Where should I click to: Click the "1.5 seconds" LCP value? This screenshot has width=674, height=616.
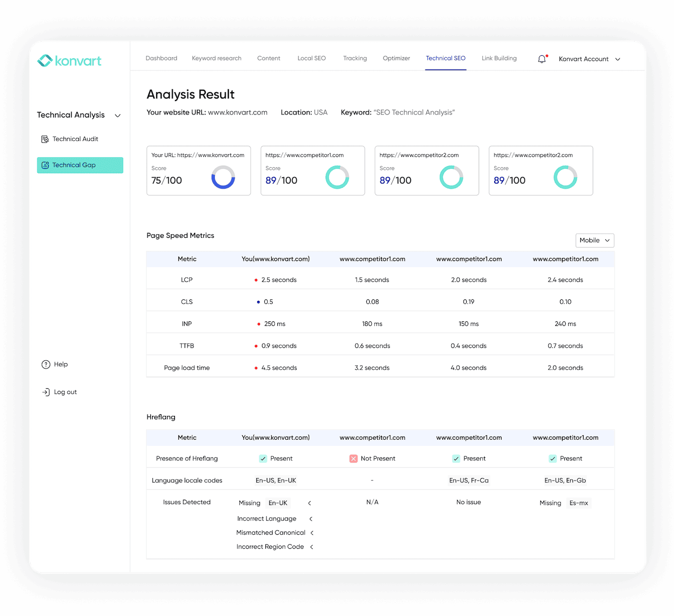click(x=372, y=280)
